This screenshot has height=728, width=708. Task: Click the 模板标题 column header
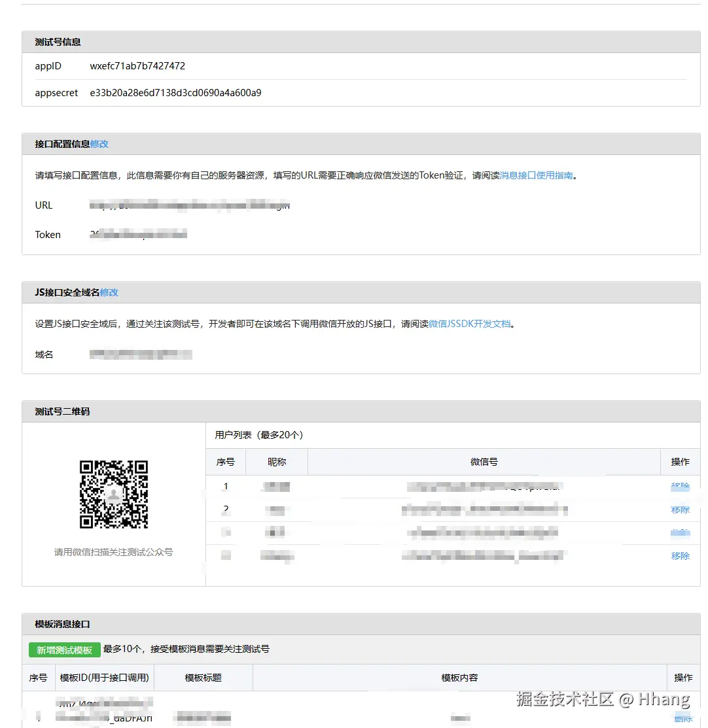pyautogui.click(x=204, y=678)
